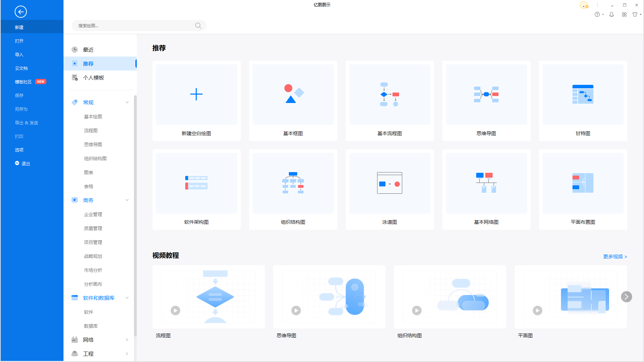This screenshot has height=362, width=644.
Task: Open the help question mark icon
Action: [x=597, y=14]
